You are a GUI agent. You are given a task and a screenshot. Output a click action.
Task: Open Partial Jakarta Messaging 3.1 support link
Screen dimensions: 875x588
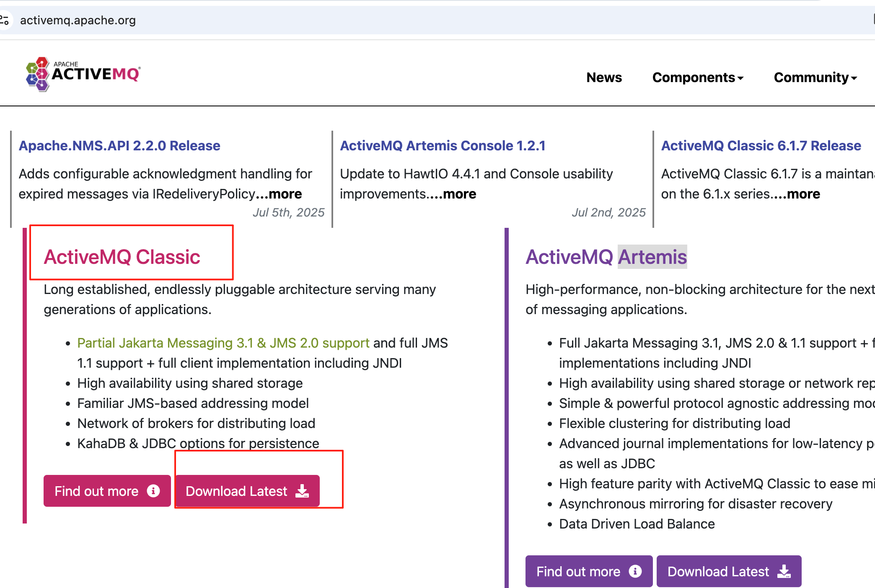[223, 343]
